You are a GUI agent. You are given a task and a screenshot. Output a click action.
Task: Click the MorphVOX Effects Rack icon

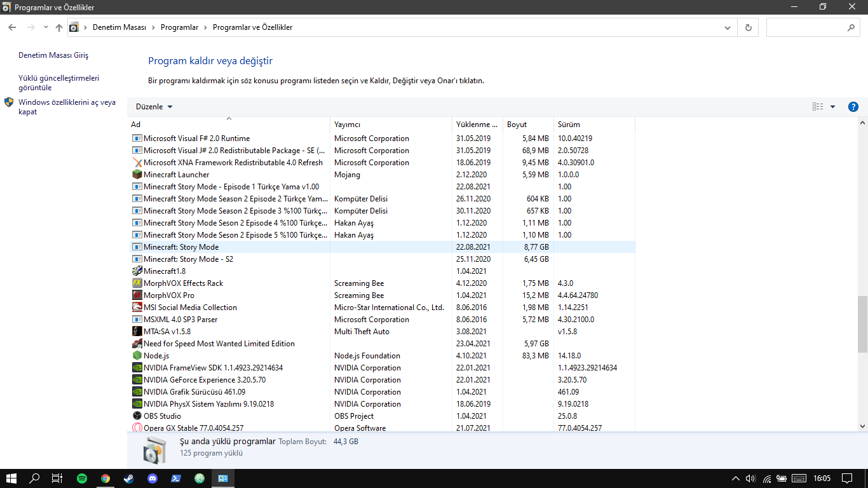(x=137, y=283)
